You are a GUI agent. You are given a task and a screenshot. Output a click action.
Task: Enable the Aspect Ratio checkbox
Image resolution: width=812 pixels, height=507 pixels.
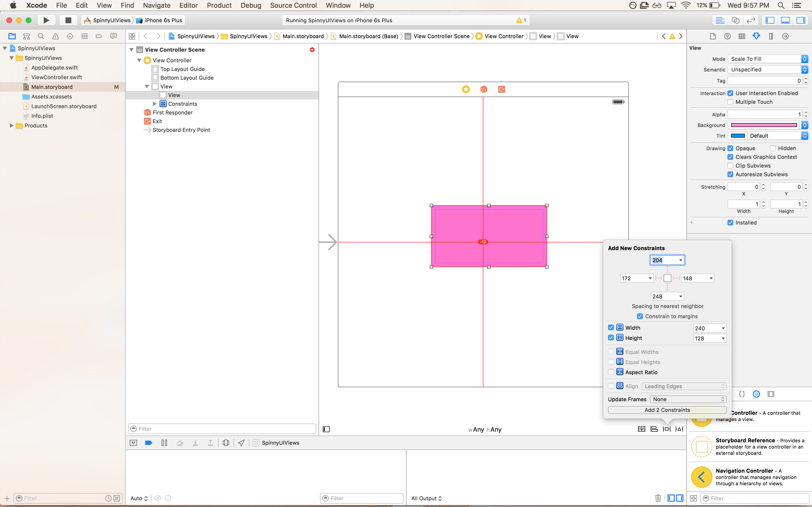pyautogui.click(x=611, y=372)
